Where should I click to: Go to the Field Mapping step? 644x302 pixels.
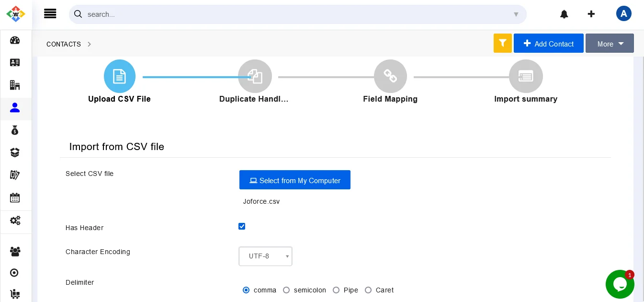click(390, 76)
